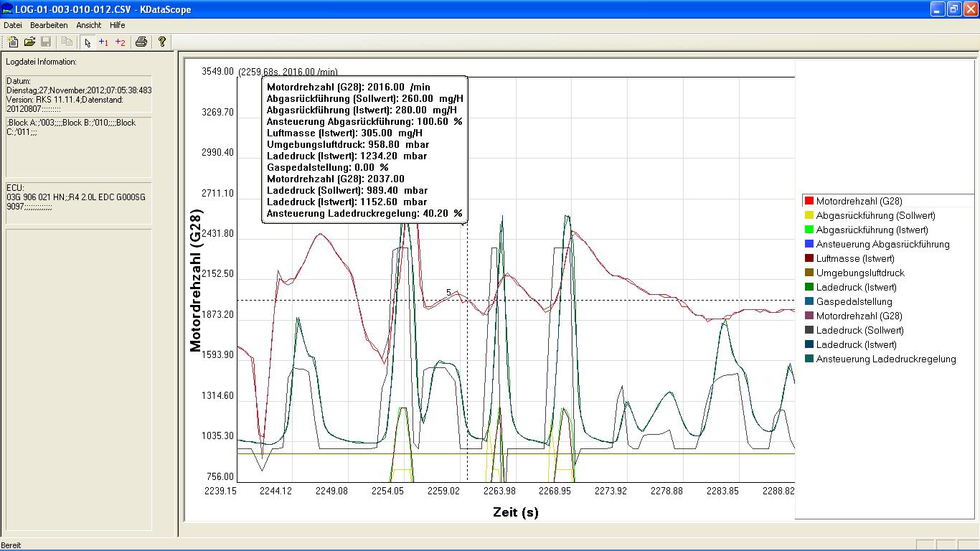Viewport: 980px width, 551px height.
Task: Click the greyed-out Save floppy icon
Action: pos(45,42)
